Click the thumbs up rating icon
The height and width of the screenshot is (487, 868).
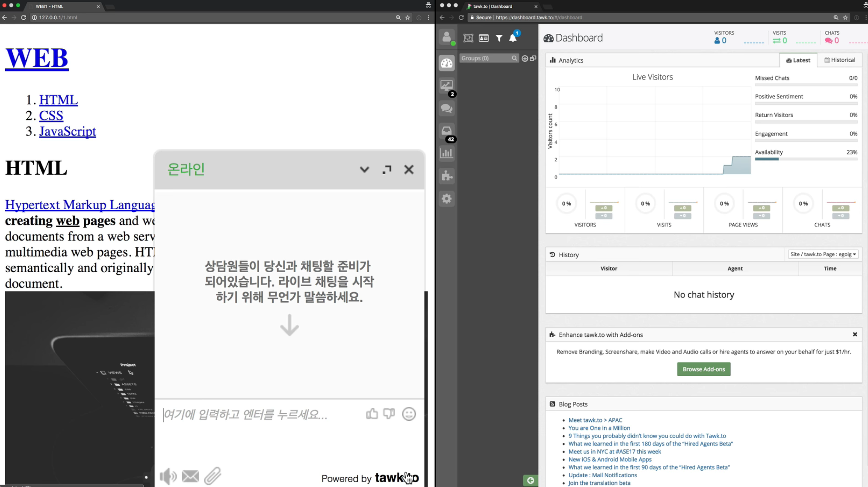372,414
